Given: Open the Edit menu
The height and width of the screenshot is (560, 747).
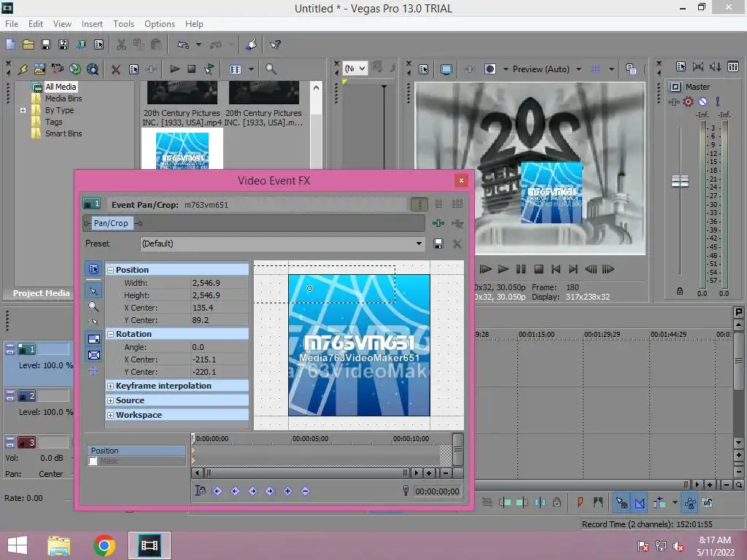Looking at the screenshot, I should [36, 24].
